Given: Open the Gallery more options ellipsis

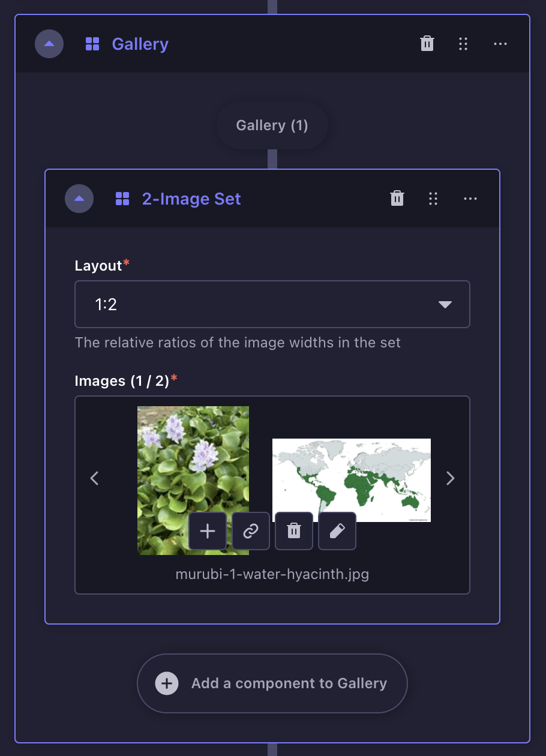Looking at the screenshot, I should pyautogui.click(x=500, y=44).
